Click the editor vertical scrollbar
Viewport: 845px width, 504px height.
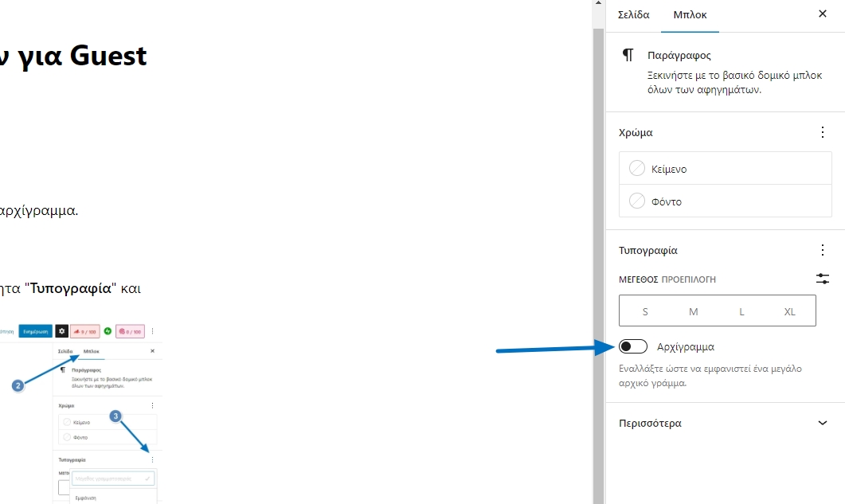598,239
